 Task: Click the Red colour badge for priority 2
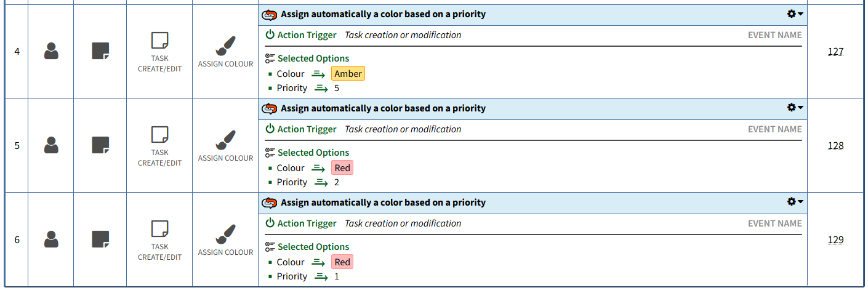342,168
